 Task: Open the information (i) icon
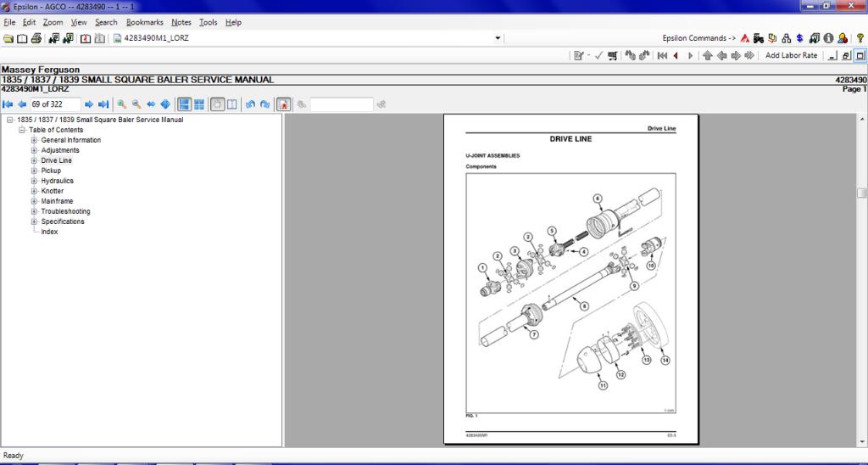(828, 38)
